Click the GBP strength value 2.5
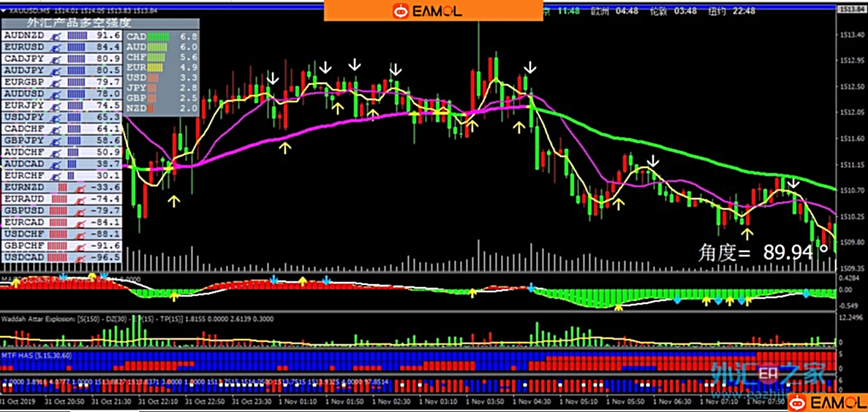The width and height of the screenshot is (868, 412). pos(190,99)
